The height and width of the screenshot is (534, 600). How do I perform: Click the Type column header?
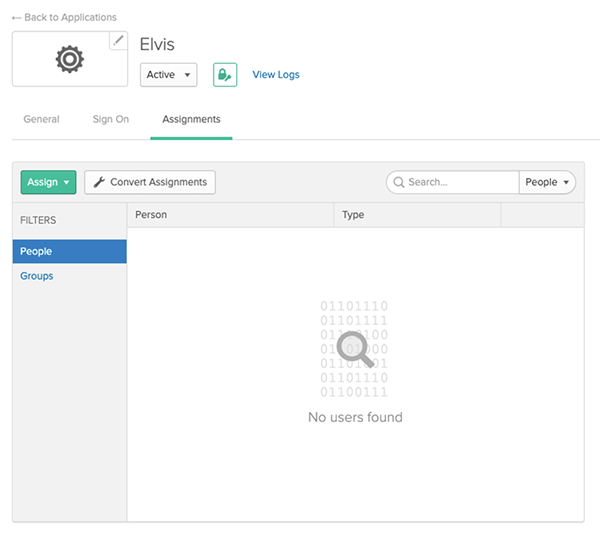pos(417,215)
